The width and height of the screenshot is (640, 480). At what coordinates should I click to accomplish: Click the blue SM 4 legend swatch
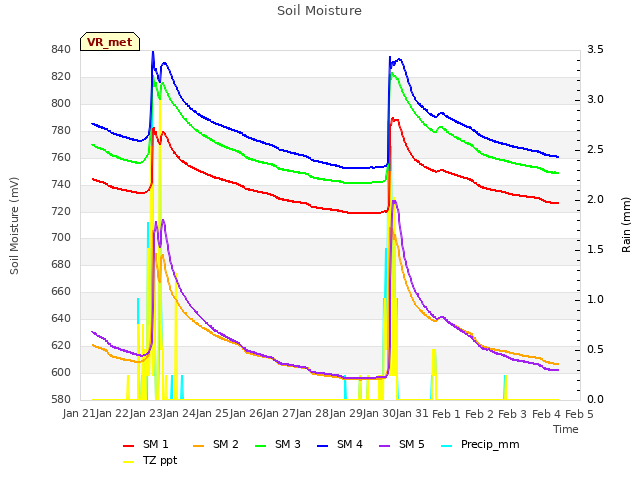pos(322,446)
